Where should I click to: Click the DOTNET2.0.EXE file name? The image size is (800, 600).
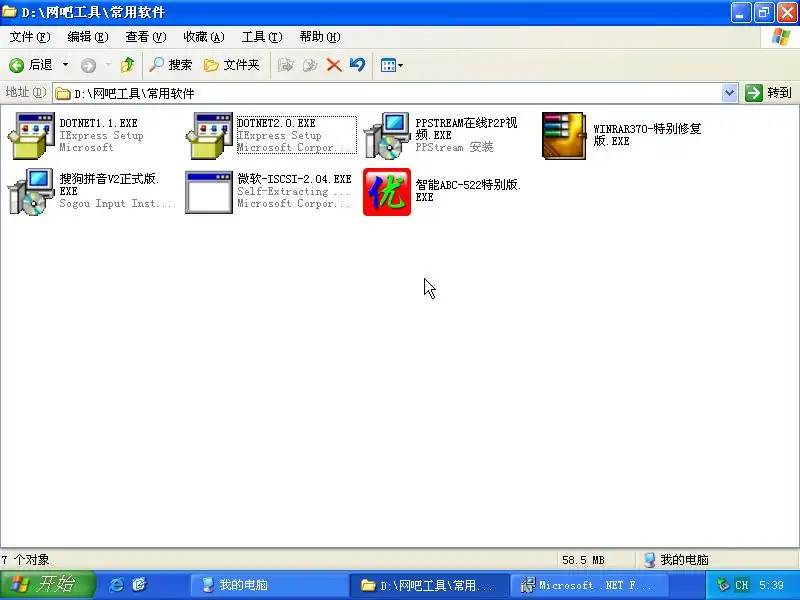276,123
